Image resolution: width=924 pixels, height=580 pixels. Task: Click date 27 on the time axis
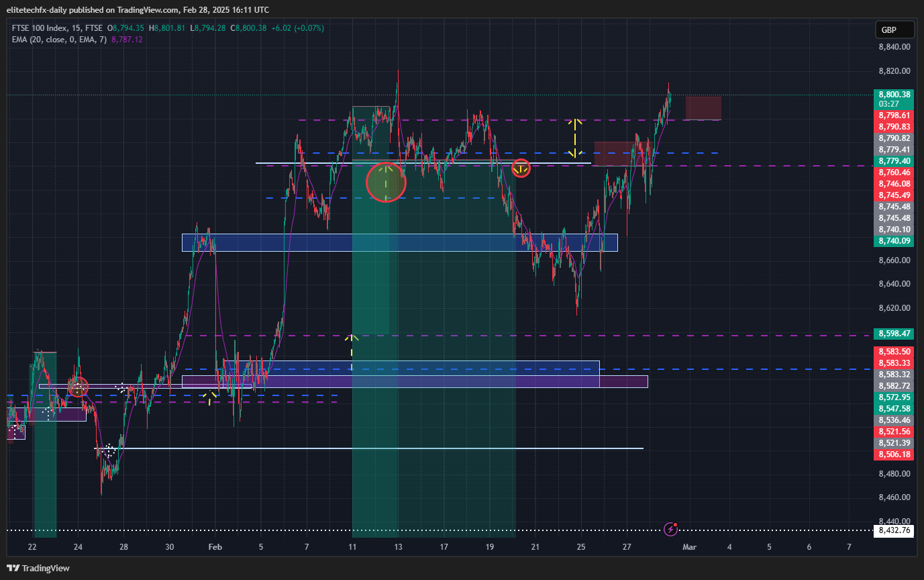click(626, 547)
